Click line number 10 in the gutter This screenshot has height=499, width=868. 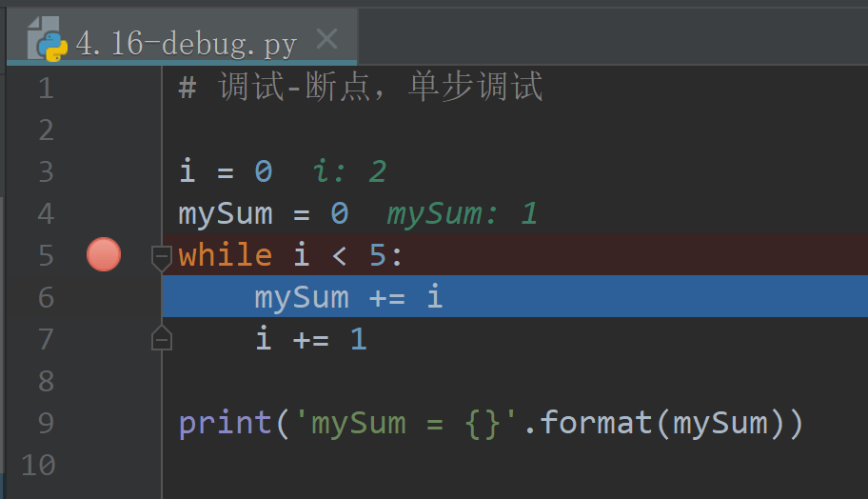pyautogui.click(x=38, y=465)
